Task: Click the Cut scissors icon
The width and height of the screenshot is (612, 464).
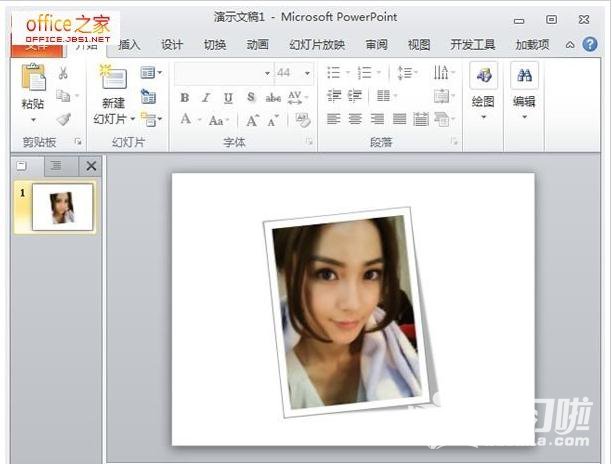Action: [x=64, y=73]
